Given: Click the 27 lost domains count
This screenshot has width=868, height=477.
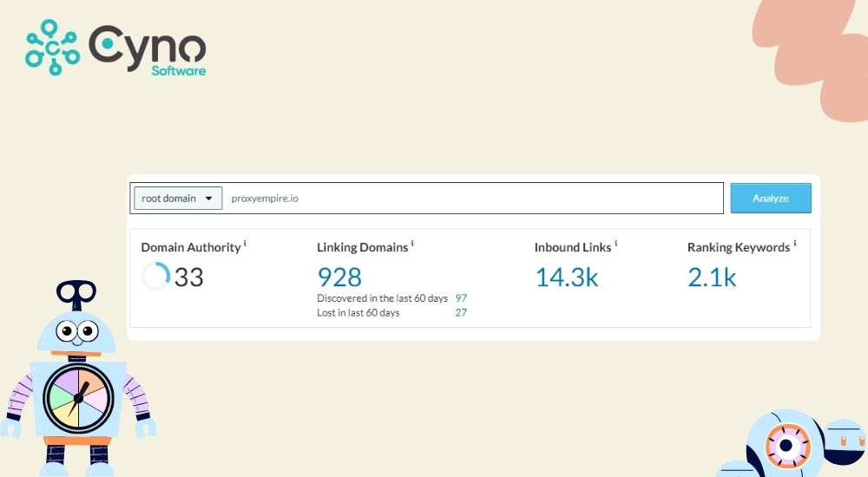Looking at the screenshot, I should tap(461, 313).
